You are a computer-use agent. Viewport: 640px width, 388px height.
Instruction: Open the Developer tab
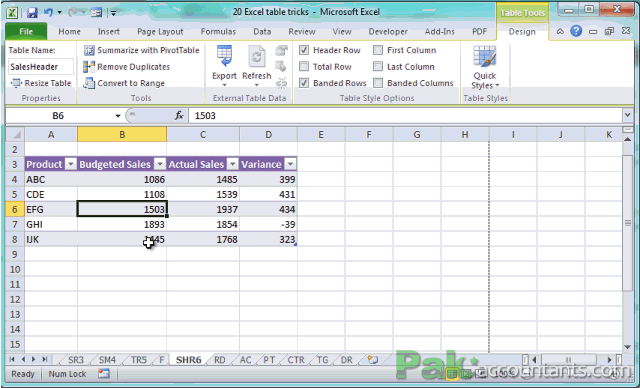pos(388,31)
